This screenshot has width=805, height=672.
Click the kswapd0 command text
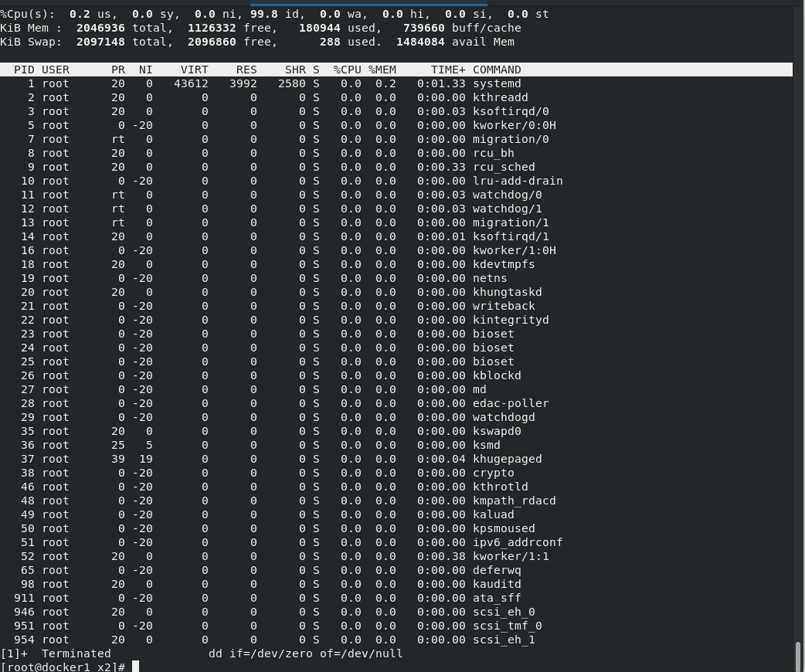tap(497, 431)
